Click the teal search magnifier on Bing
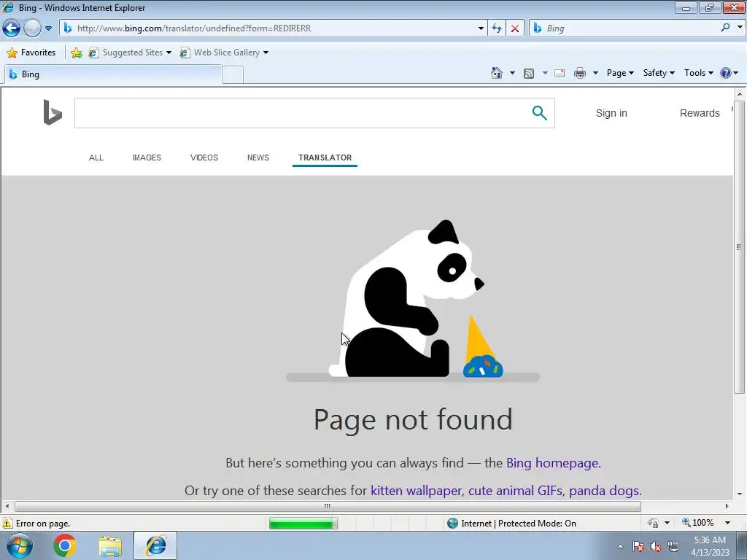The image size is (747, 560). (539, 113)
